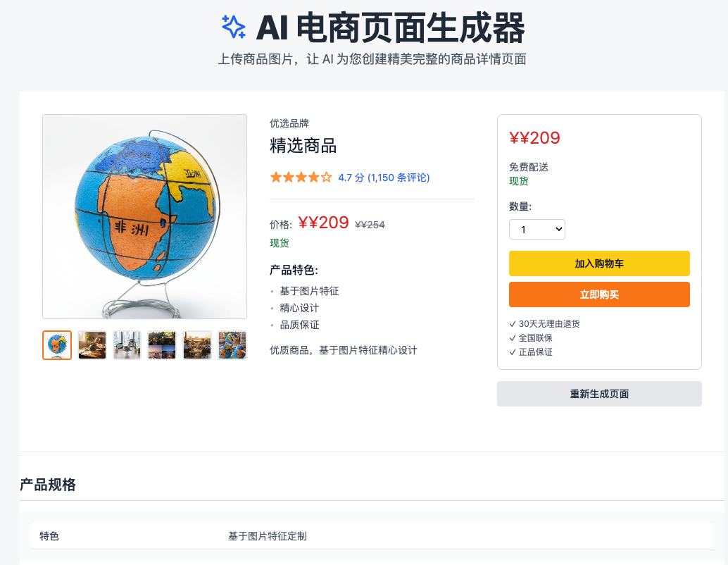Click the star rating icons
Viewport: 728px width, 565px height.
pyautogui.click(x=301, y=178)
